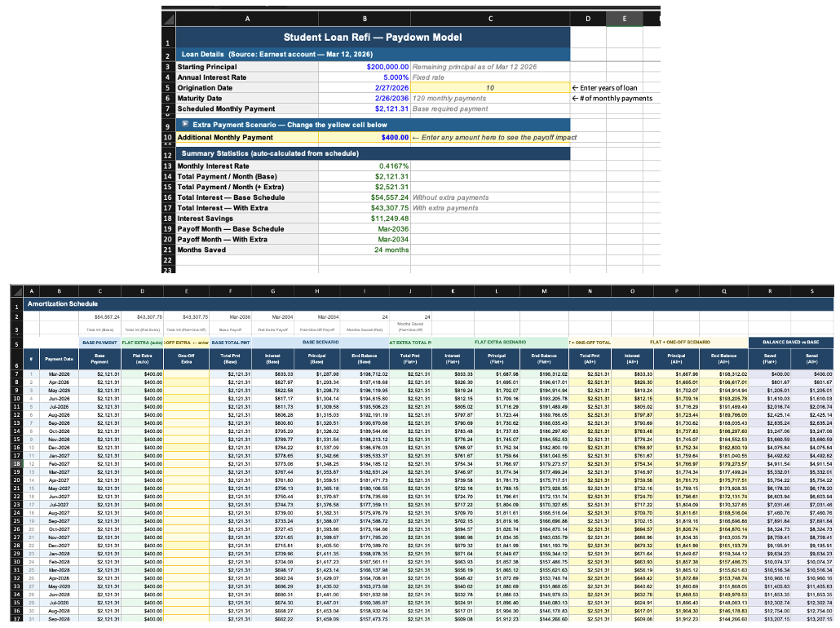
Task: Click the 'BALANCE SAVED vs BASE' group header
Action: tap(791, 342)
